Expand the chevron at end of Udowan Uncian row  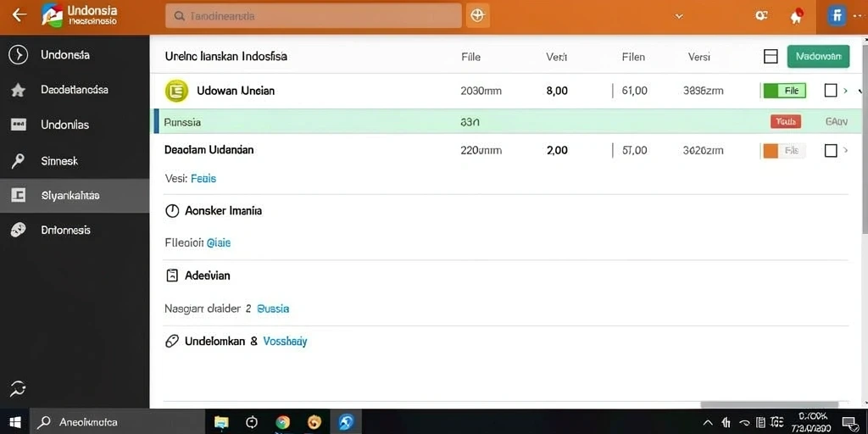tap(845, 91)
